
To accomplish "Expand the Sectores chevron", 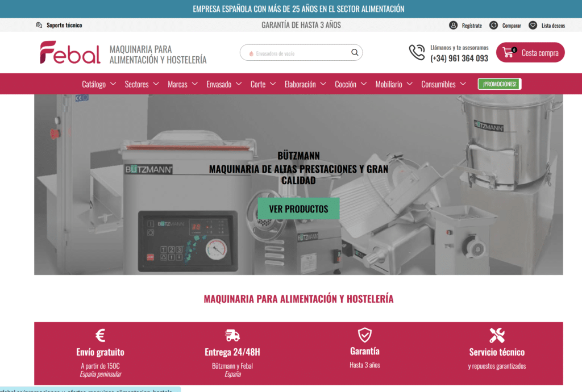I will (156, 84).
